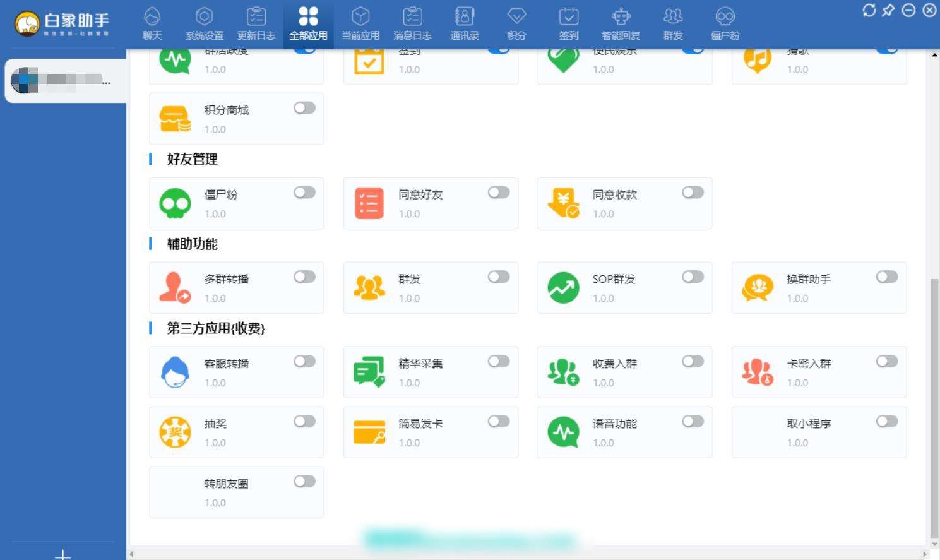Click the 第三方应用(收费) section heading
Image resolution: width=940 pixels, height=560 pixels.
click(x=215, y=328)
